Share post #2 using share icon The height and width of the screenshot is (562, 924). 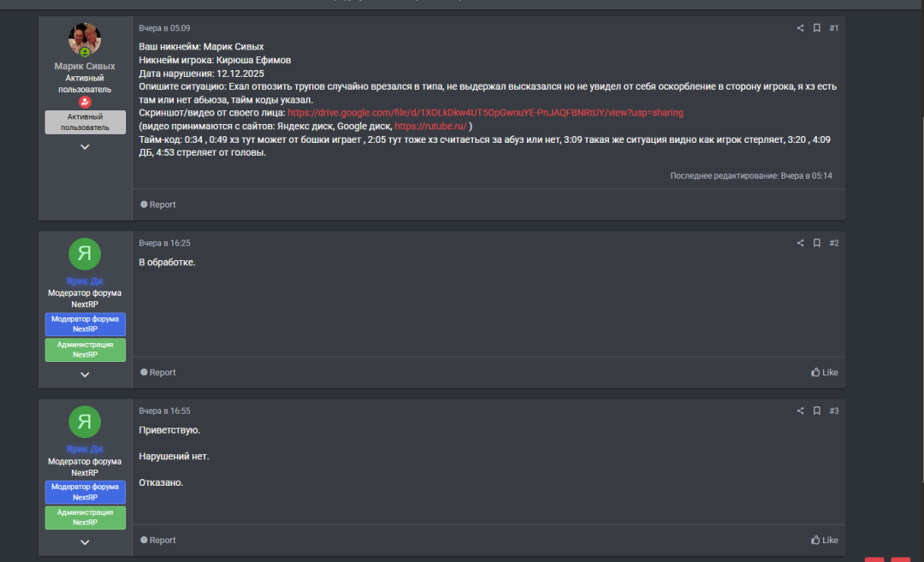tap(801, 243)
